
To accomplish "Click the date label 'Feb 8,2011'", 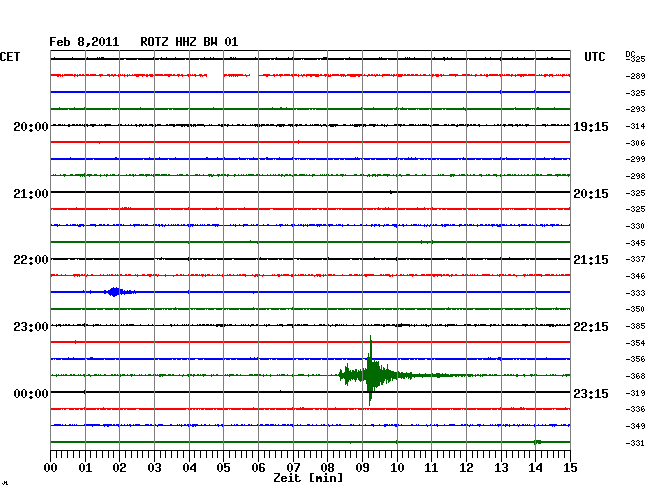I will (x=84, y=42).
